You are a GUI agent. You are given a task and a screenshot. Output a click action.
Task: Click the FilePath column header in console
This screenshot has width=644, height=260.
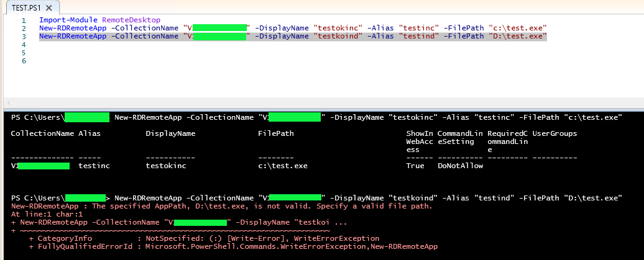coord(276,133)
